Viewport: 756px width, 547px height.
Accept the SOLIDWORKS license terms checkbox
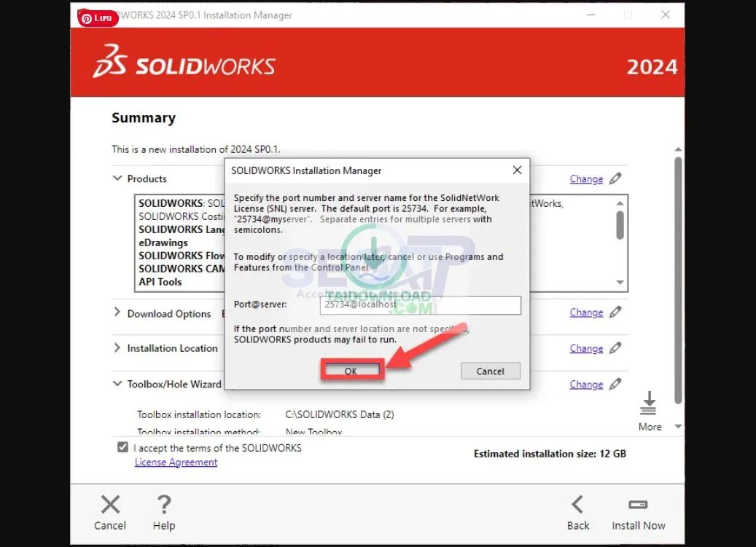[x=123, y=446]
